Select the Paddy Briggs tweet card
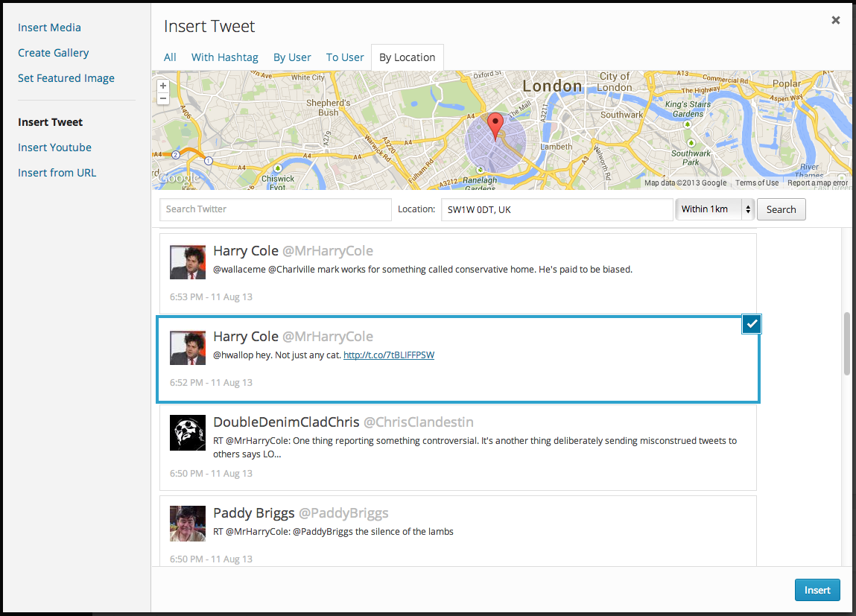The image size is (856, 616). (458, 531)
